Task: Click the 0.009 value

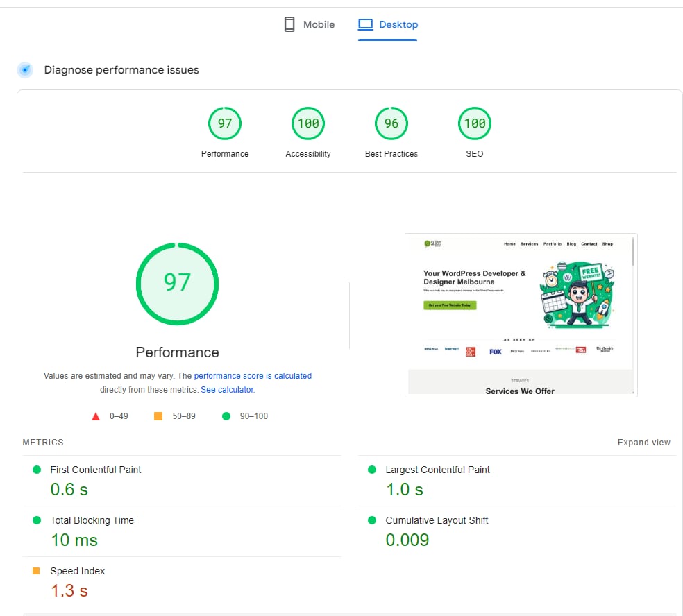Action: [407, 540]
